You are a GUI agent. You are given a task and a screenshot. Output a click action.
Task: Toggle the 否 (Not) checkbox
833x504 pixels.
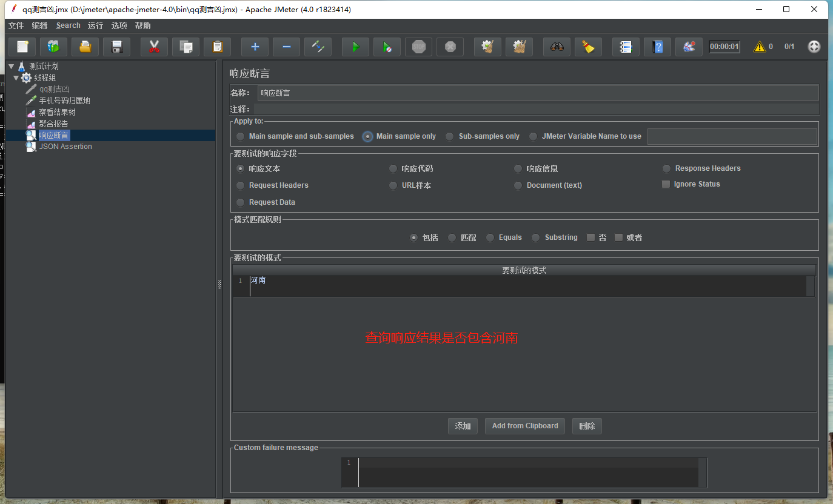[x=597, y=237]
